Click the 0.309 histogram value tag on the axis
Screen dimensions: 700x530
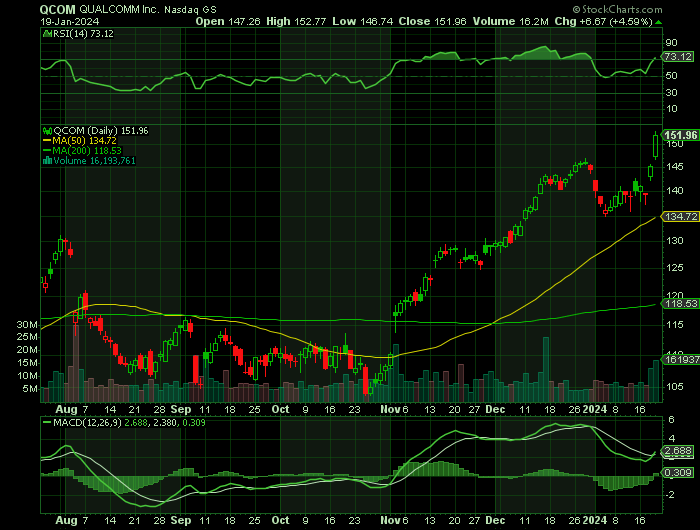coord(678,472)
